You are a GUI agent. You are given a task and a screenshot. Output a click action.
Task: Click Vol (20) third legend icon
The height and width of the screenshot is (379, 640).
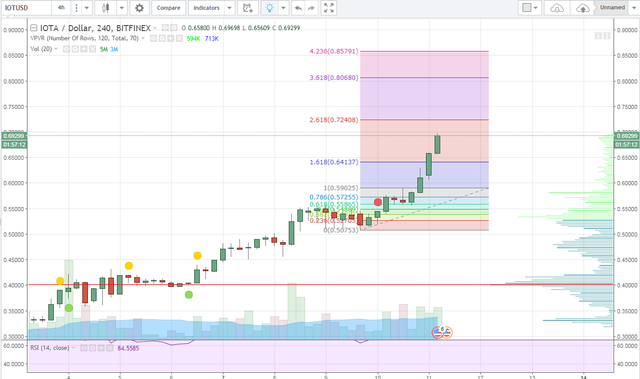tap(84, 49)
